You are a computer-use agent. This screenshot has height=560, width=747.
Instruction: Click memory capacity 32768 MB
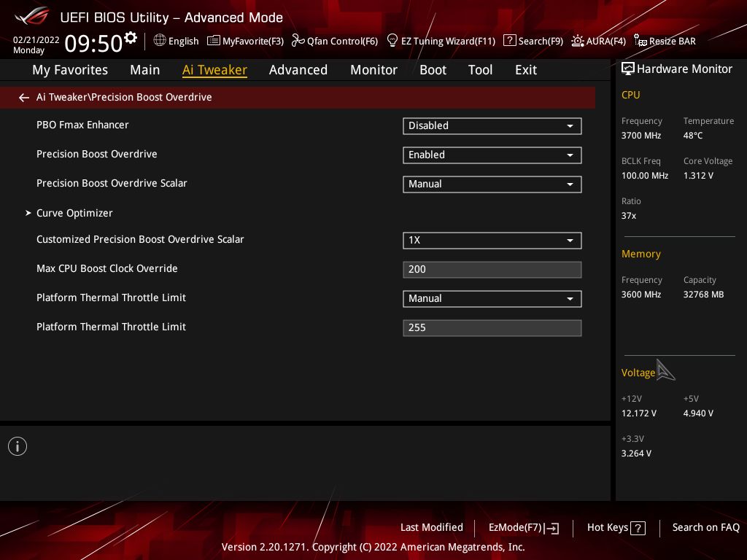704,295
